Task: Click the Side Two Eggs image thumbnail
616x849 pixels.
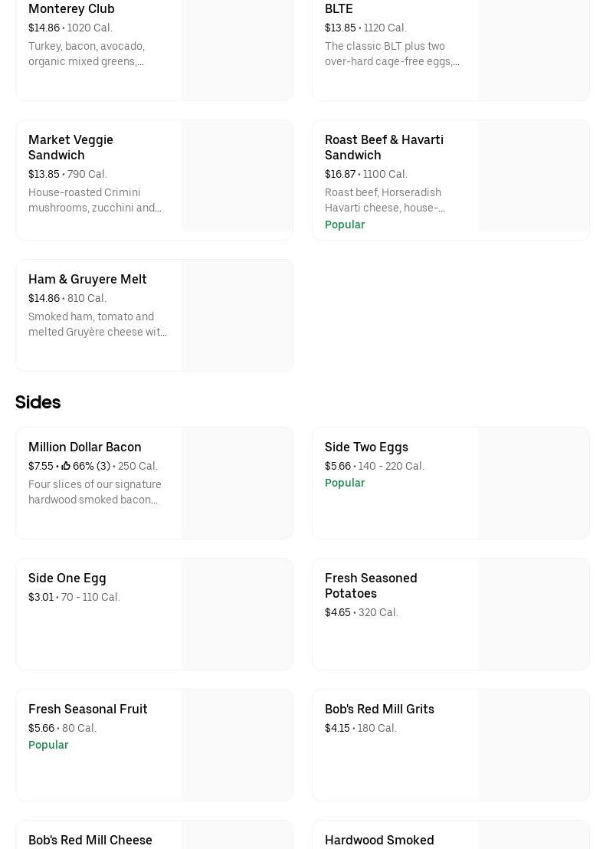Action: [x=533, y=483]
